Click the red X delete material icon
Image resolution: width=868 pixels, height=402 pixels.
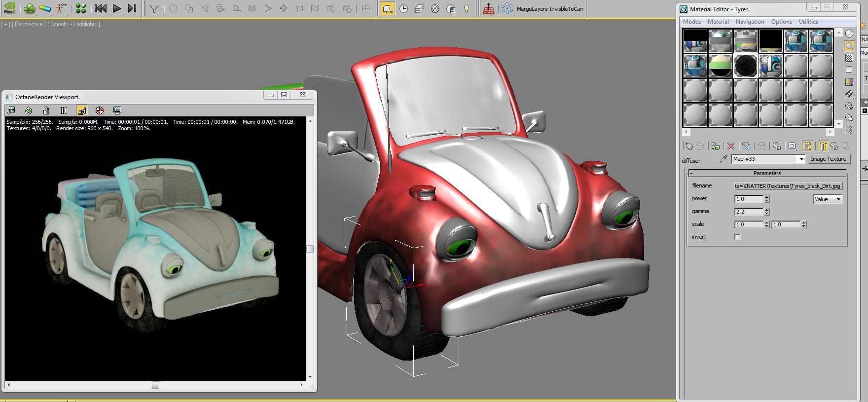click(731, 146)
